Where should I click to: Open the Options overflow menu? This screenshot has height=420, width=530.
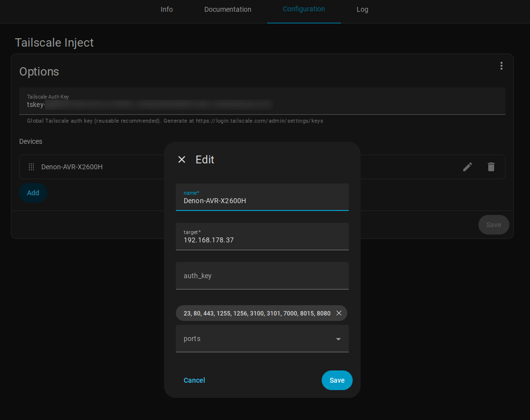[x=502, y=65]
